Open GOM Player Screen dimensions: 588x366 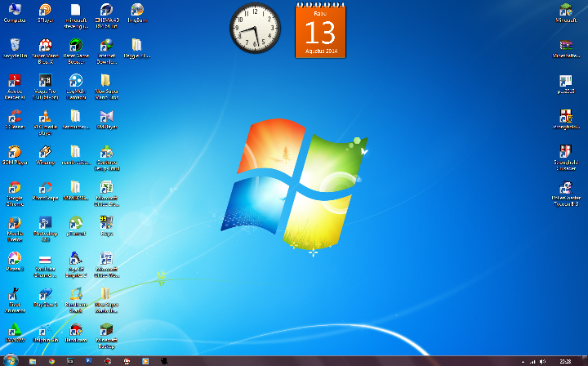click(15, 155)
